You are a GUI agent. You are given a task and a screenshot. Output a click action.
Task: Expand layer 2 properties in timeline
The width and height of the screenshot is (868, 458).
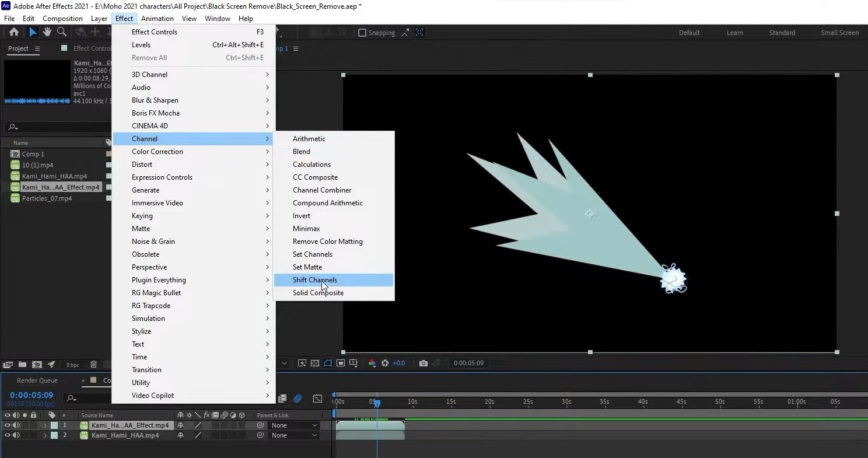point(45,435)
